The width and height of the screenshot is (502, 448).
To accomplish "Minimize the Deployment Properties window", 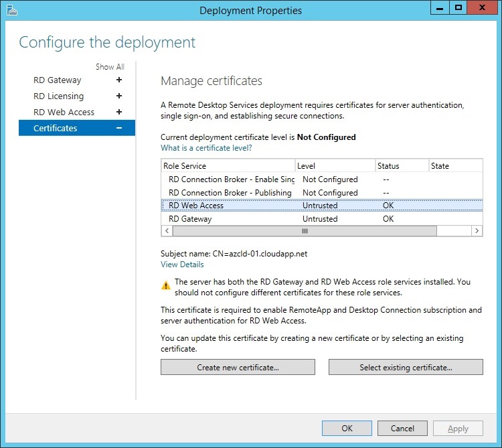I will (440, 7).
